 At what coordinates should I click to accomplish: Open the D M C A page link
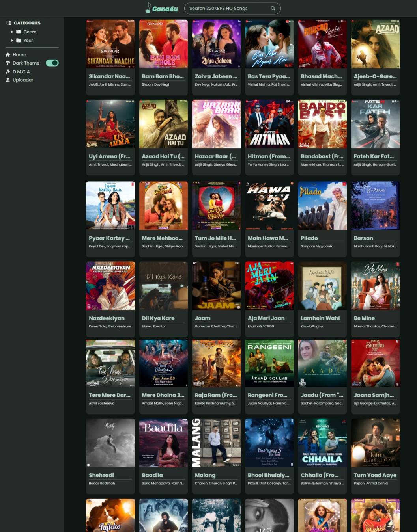21,72
